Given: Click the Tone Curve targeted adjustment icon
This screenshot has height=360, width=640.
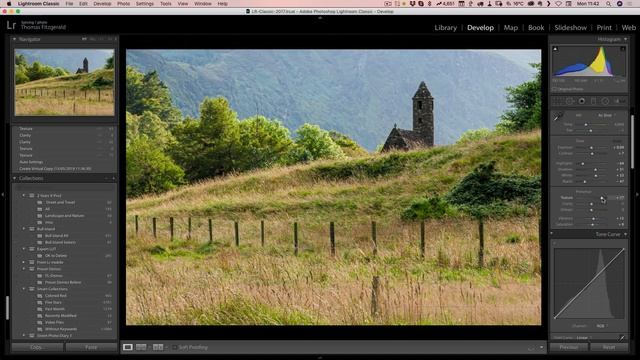Looking at the screenshot, I should click(555, 243).
